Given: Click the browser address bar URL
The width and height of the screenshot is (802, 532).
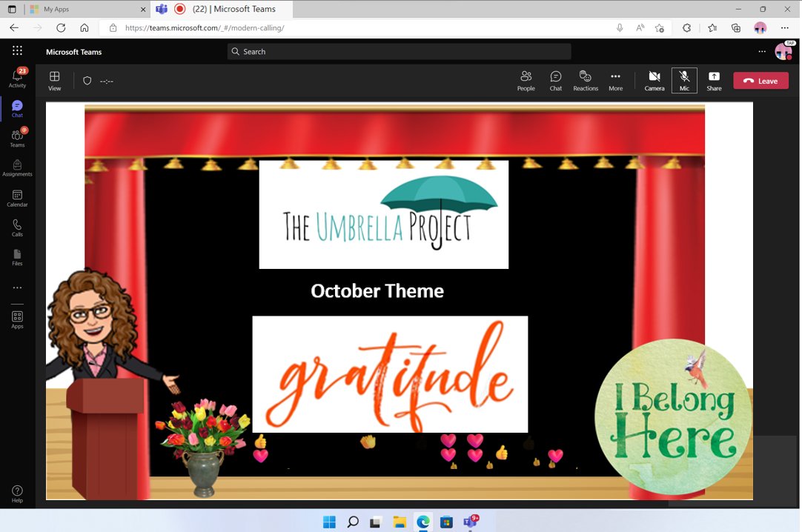Looking at the screenshot, I should (x=205, y=28).
